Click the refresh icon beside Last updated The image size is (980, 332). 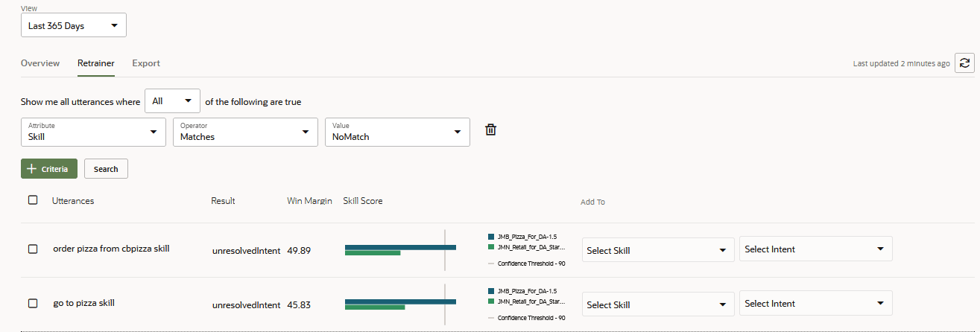coord(964,63)
